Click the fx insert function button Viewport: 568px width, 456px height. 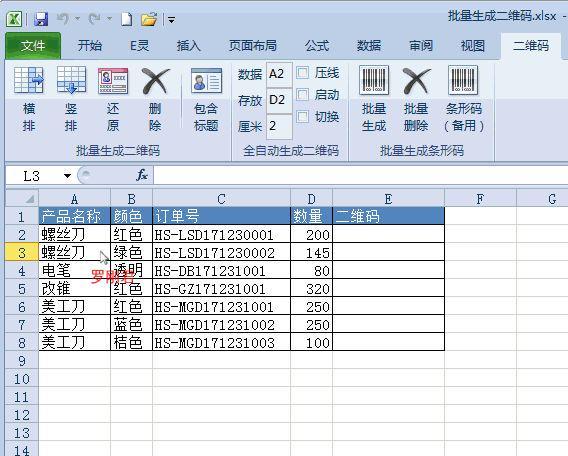click(142, 175)
